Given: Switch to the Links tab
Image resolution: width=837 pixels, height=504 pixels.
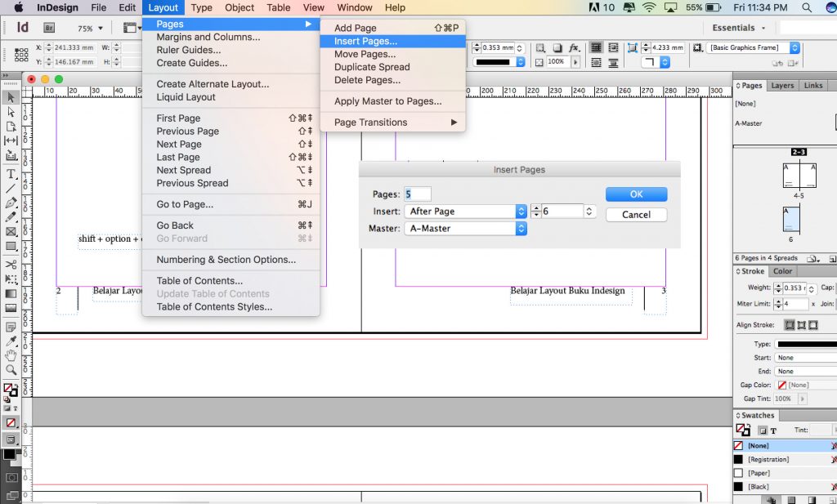Looking at the screenshot, I should [813, 85].
